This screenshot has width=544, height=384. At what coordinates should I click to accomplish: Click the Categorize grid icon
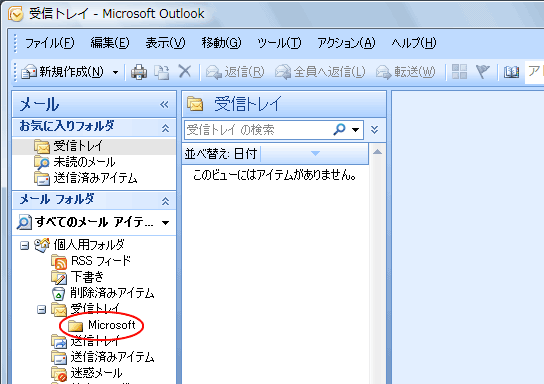[459, 72]
